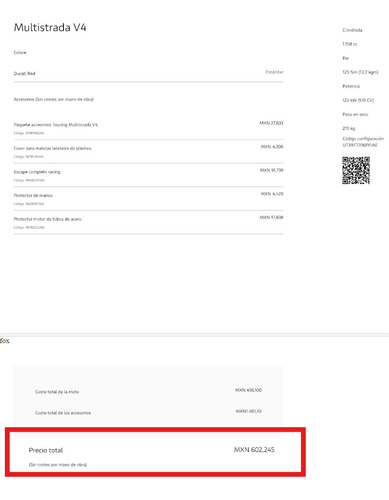Click the Sin costes por mano de obra note under Precio total
The height and width of the screenshot is (500, 389).
coord(58,465)
